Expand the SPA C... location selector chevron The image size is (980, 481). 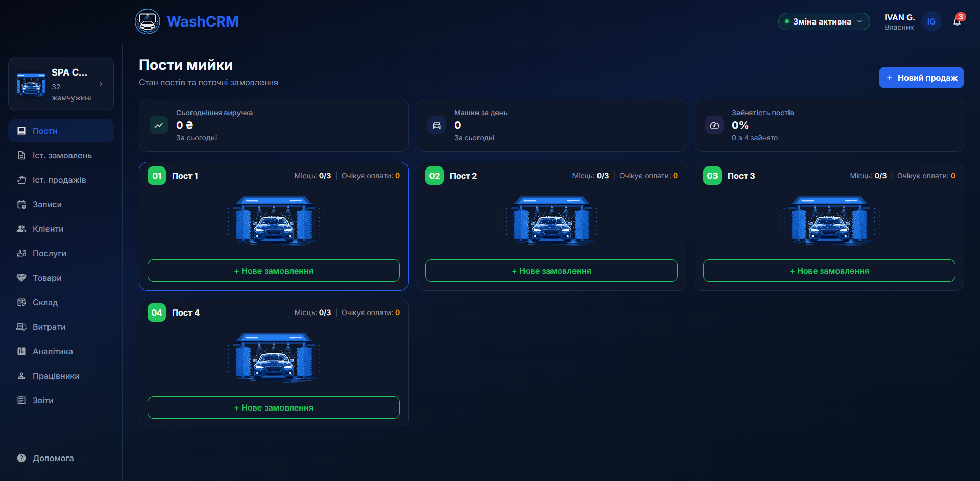101,84
